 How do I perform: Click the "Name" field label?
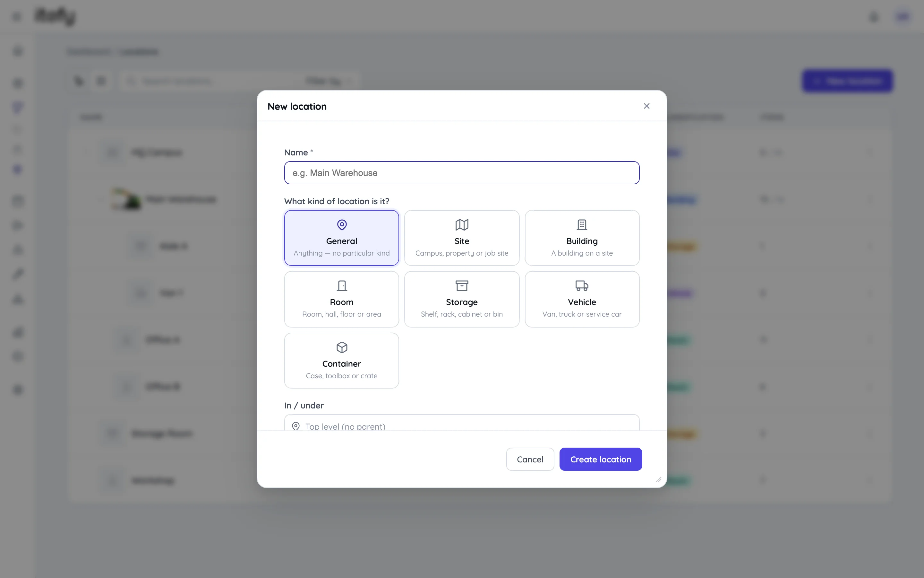296,153
